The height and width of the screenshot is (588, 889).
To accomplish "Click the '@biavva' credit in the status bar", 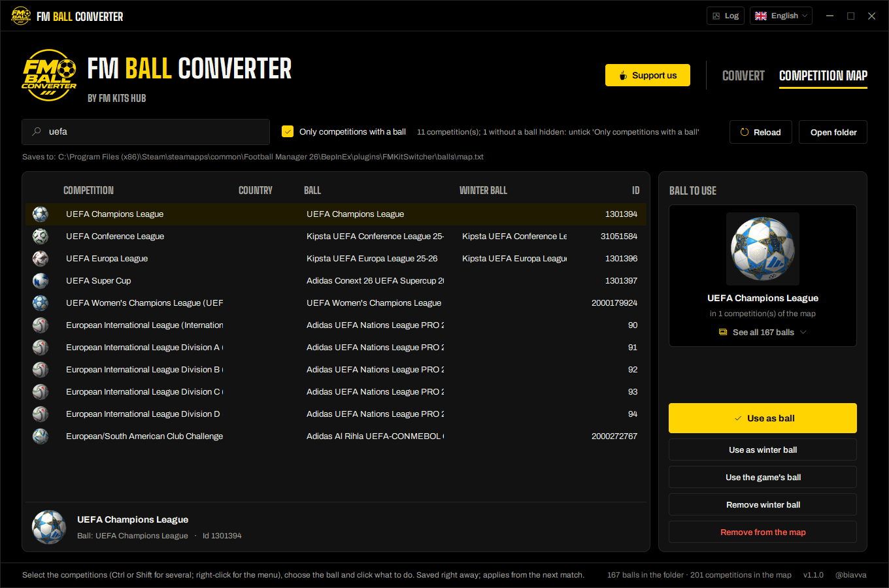I will point(850,575).
